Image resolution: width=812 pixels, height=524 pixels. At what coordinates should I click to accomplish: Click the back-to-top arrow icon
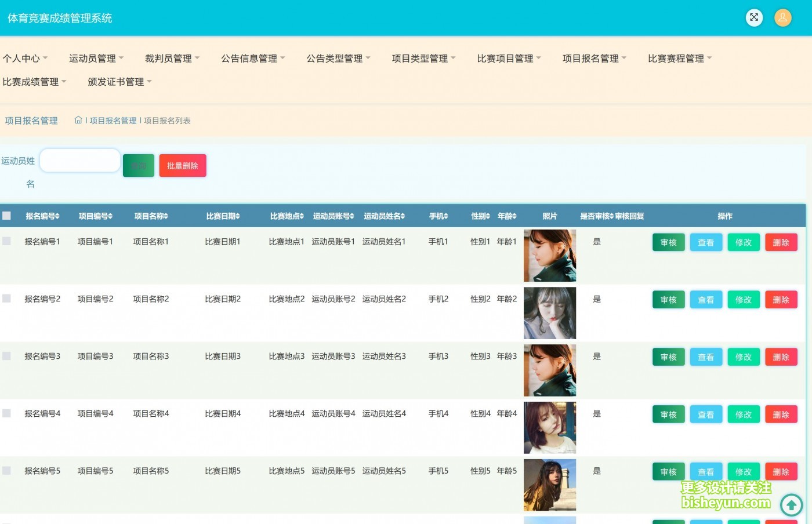(x=791, y=505)
